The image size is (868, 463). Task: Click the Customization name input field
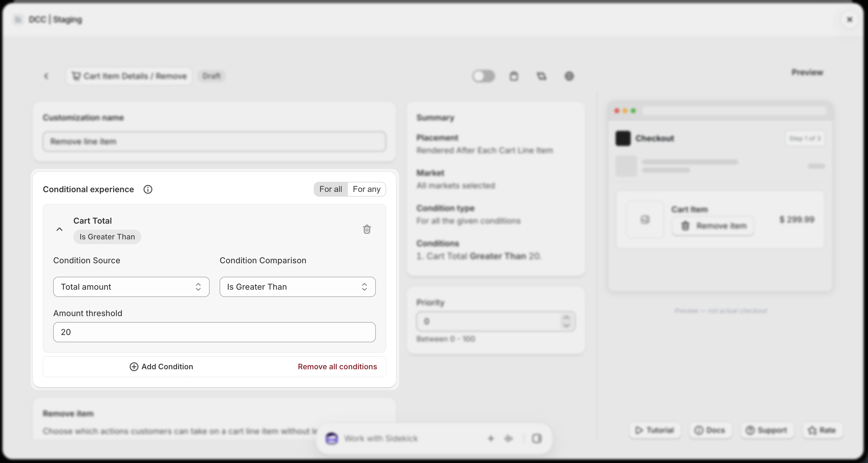214,142
